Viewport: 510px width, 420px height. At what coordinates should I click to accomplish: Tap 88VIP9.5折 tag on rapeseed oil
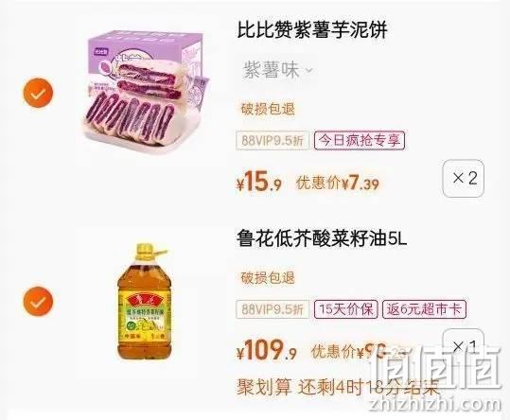coord(273,309)
